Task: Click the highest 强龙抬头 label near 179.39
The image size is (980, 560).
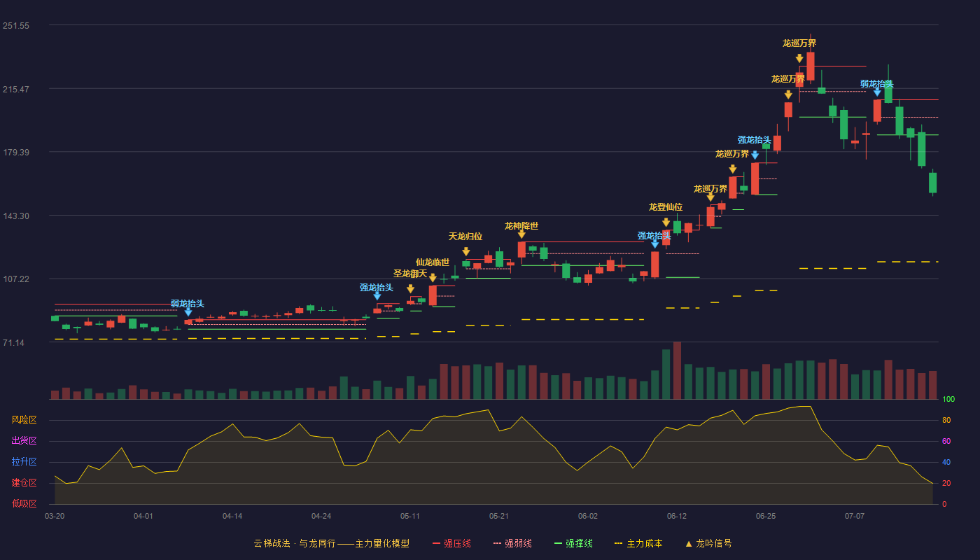Action: [x=755, y=140]
